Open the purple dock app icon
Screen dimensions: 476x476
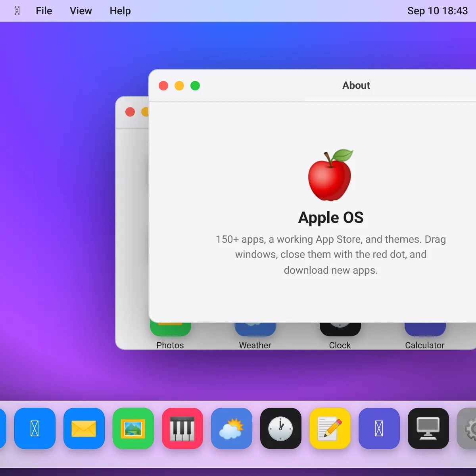click(379, 428)
